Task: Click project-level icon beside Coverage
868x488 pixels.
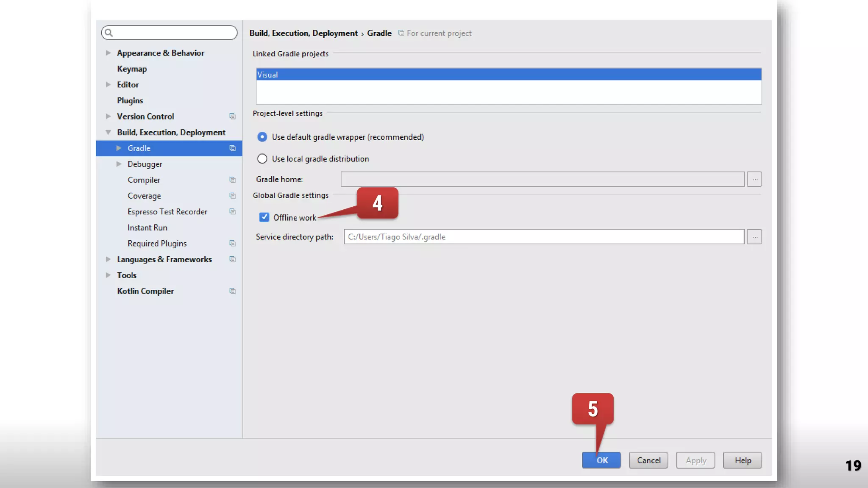Action: 232,196
